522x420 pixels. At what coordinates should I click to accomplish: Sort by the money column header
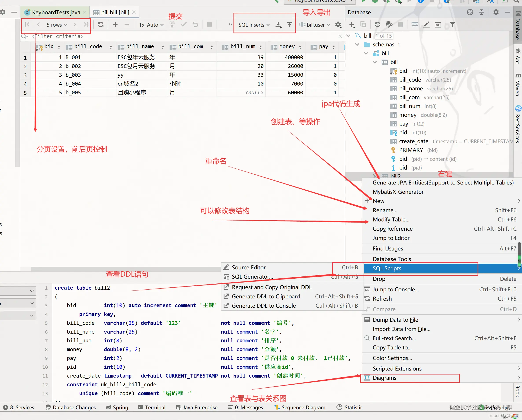(287, 47)
